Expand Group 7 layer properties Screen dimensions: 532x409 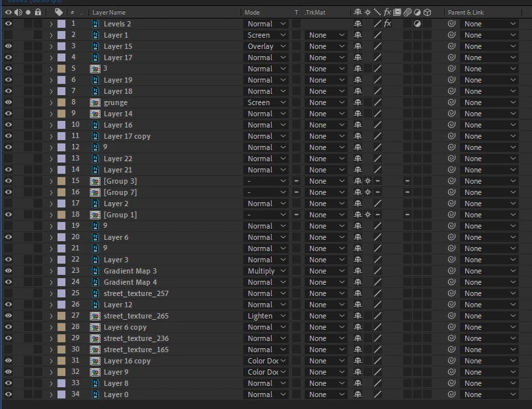point(51,193)
